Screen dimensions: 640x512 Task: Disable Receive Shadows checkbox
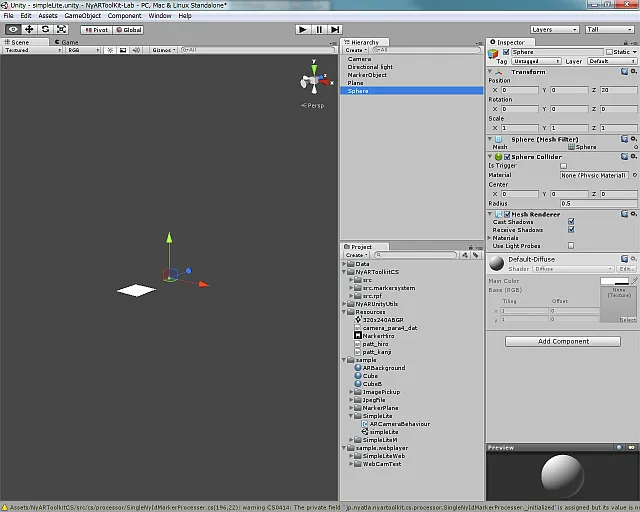(571, 229)
